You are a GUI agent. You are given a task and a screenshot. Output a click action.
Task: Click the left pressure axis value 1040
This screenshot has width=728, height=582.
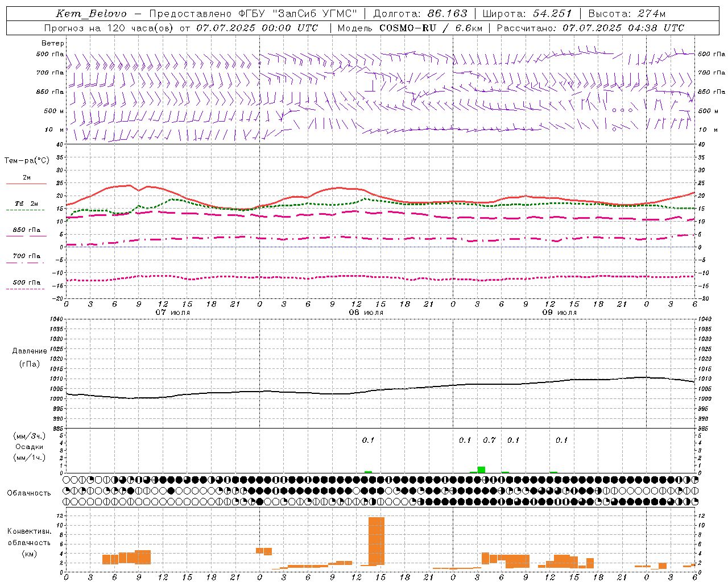[x=55, y=319]
